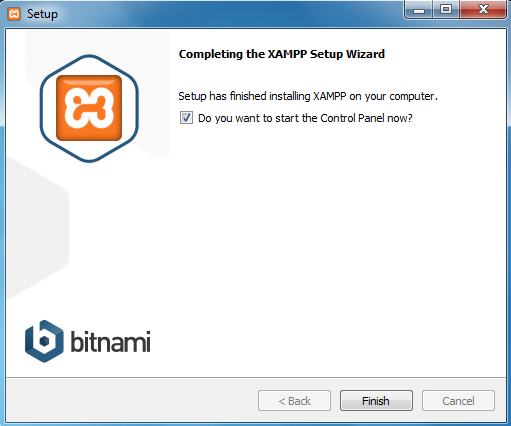The width and height of the screenshot is (511, 426).
Task: Click the blue Bitnami hexagon logo
Action: pyautogui.click(x=44, y=341)
